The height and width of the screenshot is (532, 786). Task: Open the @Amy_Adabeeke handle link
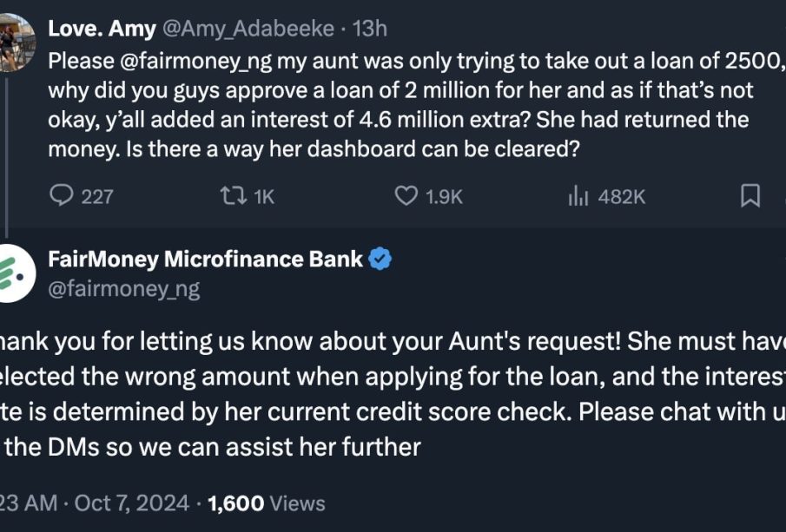(248, 29)
